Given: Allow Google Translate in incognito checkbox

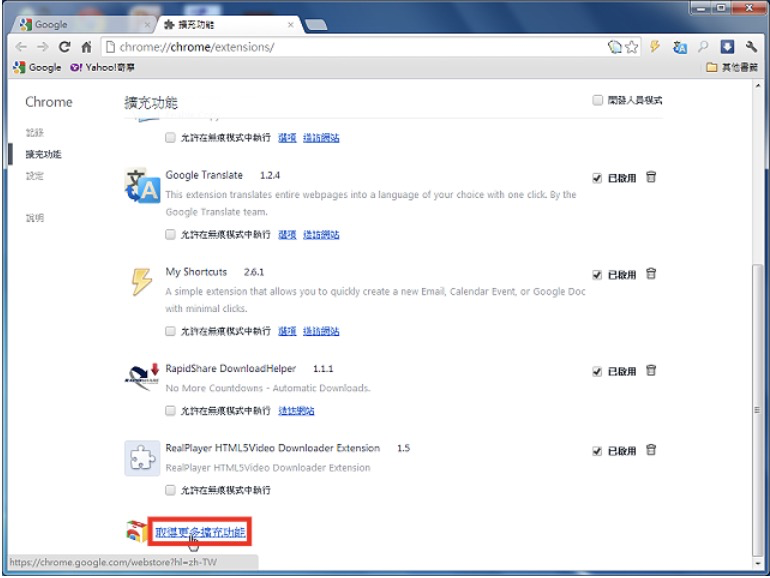Looking at the screenshot, I should pos(170,234).
